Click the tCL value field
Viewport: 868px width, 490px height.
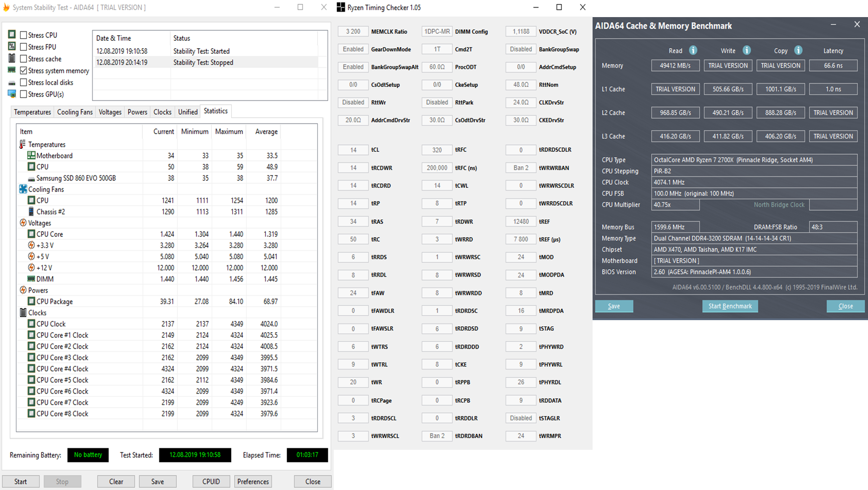[353, 150]
